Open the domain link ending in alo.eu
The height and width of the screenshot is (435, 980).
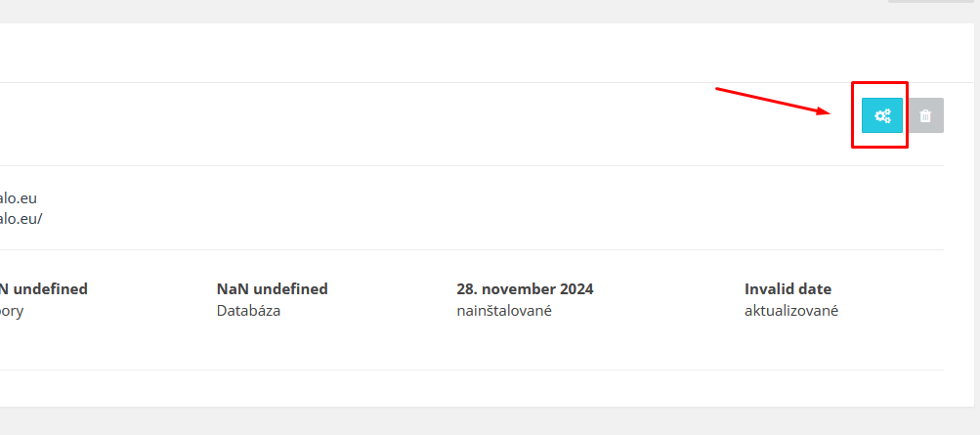[19, 198]
